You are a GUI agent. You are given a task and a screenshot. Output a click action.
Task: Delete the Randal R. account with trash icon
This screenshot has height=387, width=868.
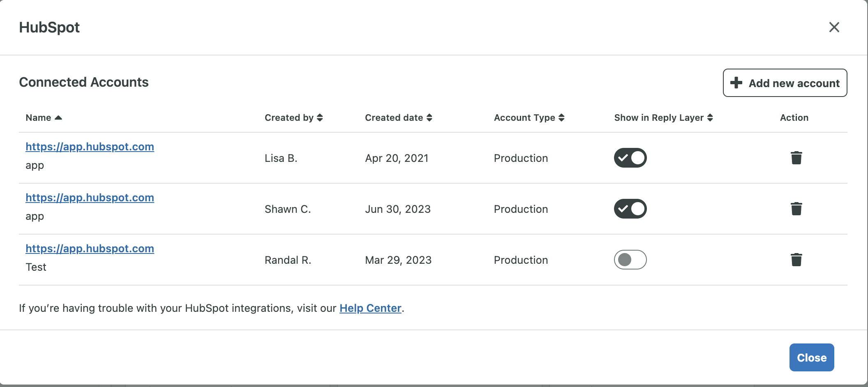click(796, 260)
